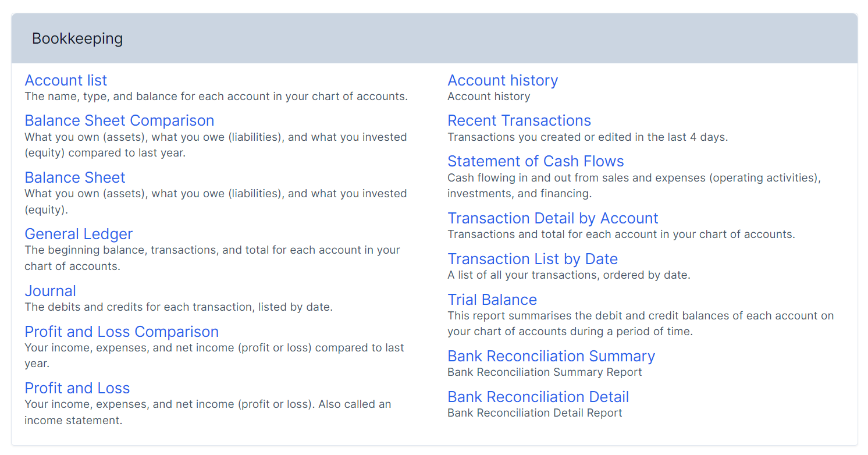The width and height of the screenshot is (868, 455).
Task: Click the Trial Balance description text
Action: 640,324
